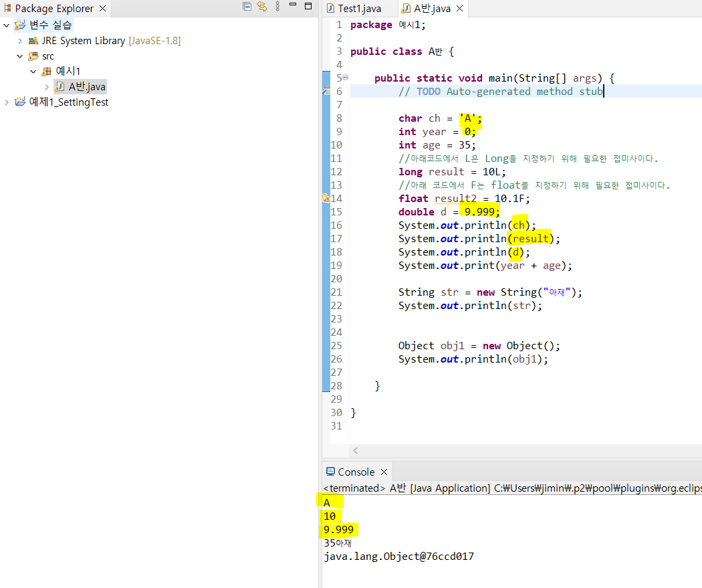
Task: Click the 예제1_SettingTest project icon
Action: tap(19, 102)
